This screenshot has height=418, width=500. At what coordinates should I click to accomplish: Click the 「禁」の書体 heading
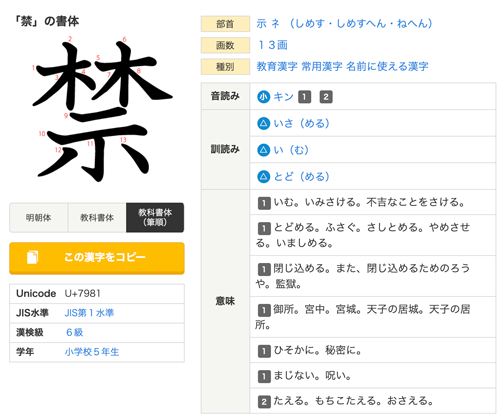(x=46, y=21)
